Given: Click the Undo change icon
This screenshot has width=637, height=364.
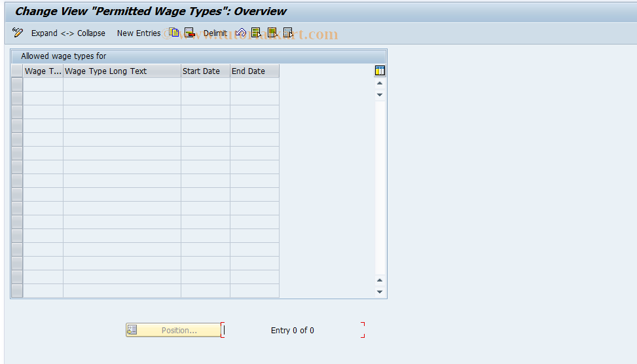Looking at the screenshot, I should 240,33.
